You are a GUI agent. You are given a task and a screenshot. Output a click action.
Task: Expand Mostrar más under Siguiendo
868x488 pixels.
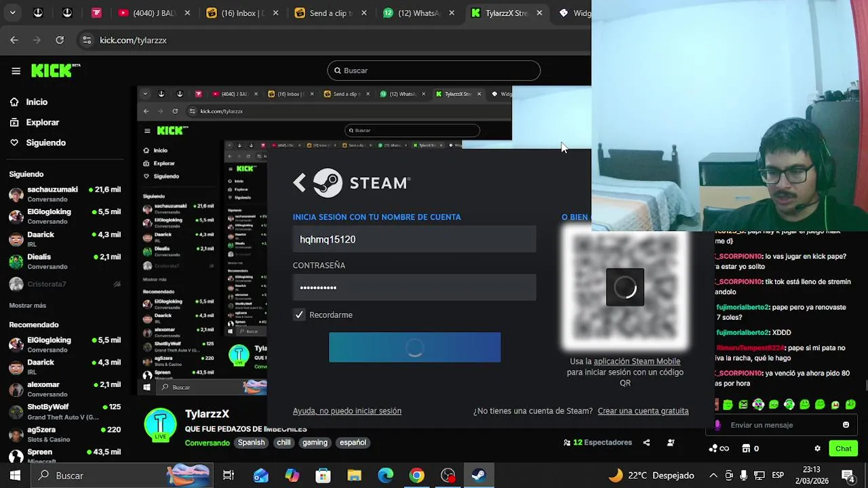(28, 306)
